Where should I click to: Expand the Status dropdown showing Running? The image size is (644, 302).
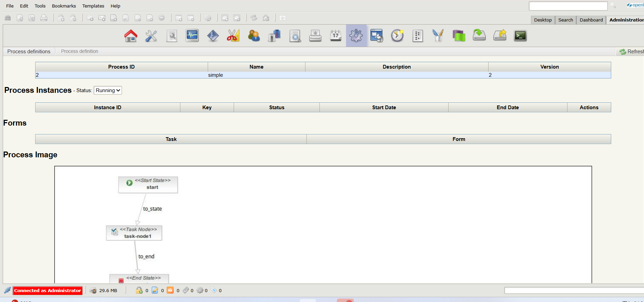(108, 90)
